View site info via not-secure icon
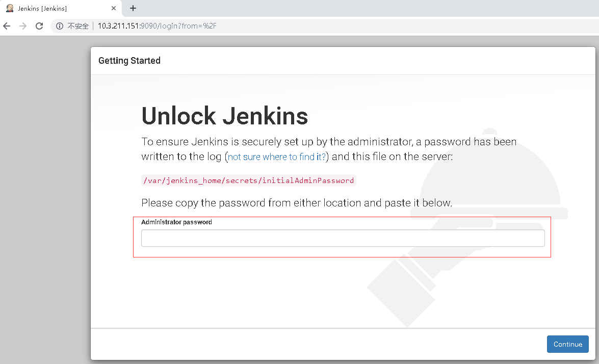599x364 pixels. (60, 26)
